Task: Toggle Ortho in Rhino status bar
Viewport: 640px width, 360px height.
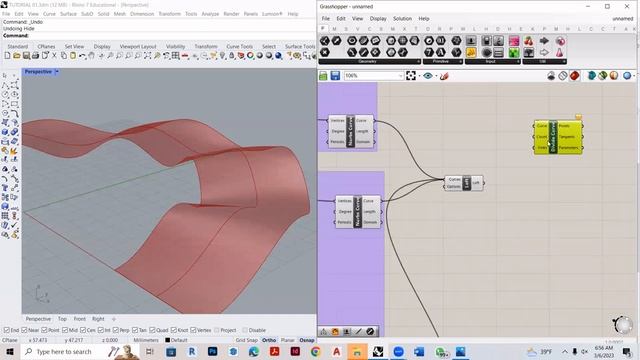Action: pyautogui.click(x=269, y=340)
